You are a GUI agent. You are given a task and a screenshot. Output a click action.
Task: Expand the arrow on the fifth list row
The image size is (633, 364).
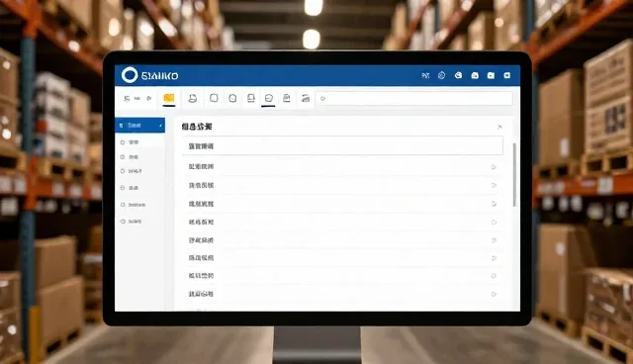pos(494,240)
